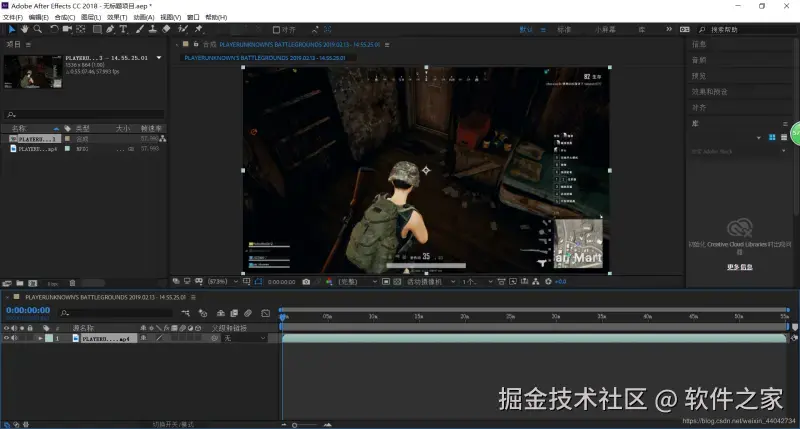Delete selected project item via trash icon

click(x=72, y=283)
